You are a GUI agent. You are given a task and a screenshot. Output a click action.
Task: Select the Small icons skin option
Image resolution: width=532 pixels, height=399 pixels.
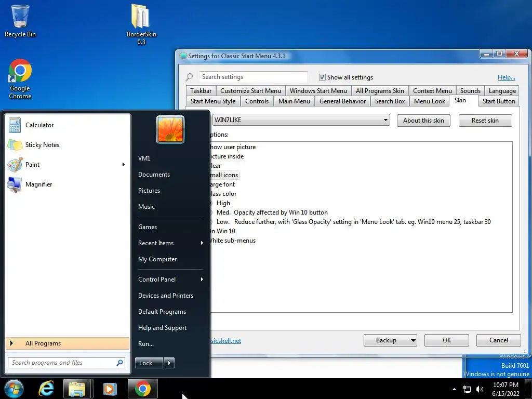pos(224,175)
